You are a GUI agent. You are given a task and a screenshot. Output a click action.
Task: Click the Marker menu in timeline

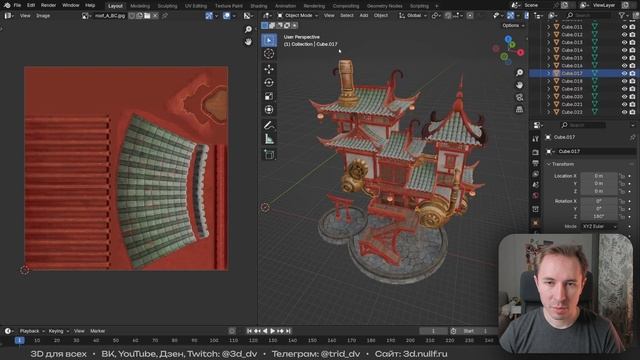pos(98,331)
